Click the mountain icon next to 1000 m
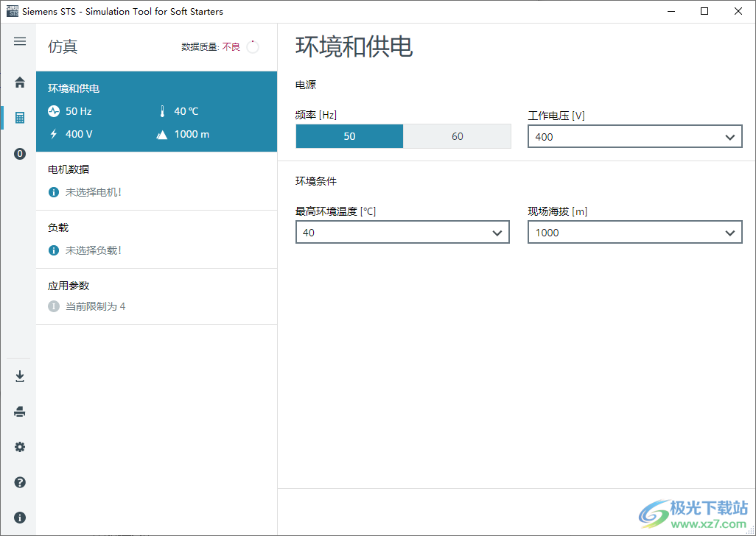This screenshot has width=756, height=536. click(x=162, y=134)
